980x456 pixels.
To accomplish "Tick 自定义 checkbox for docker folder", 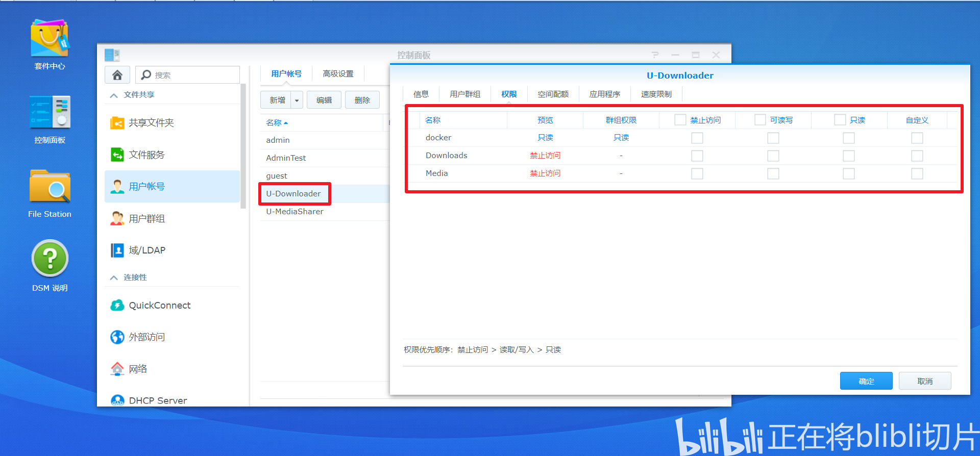I will pos(917,138).
